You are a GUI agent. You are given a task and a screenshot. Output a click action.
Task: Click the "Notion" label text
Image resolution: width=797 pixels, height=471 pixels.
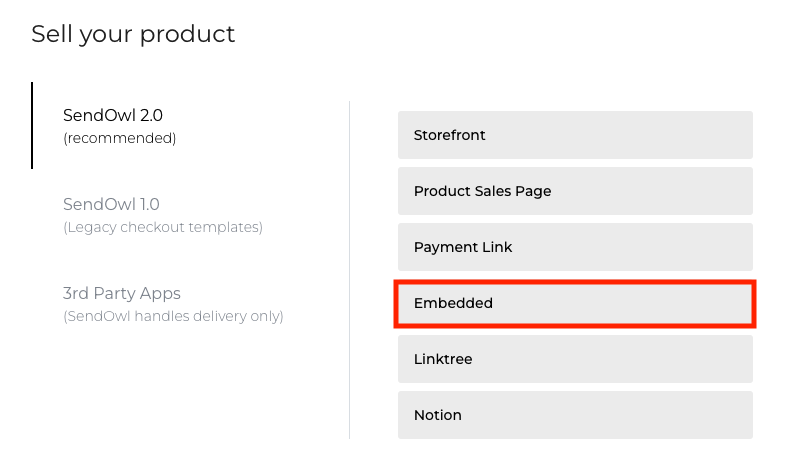tap(437, 415)
